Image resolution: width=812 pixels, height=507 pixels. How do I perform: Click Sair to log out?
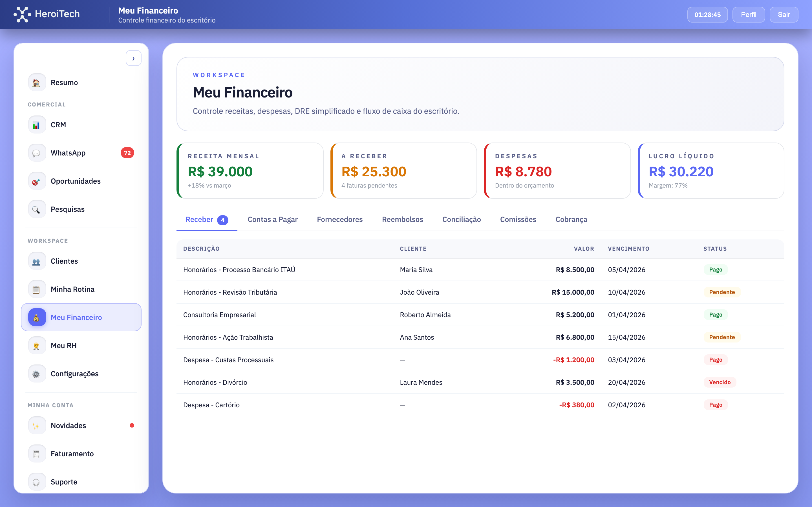784,14
